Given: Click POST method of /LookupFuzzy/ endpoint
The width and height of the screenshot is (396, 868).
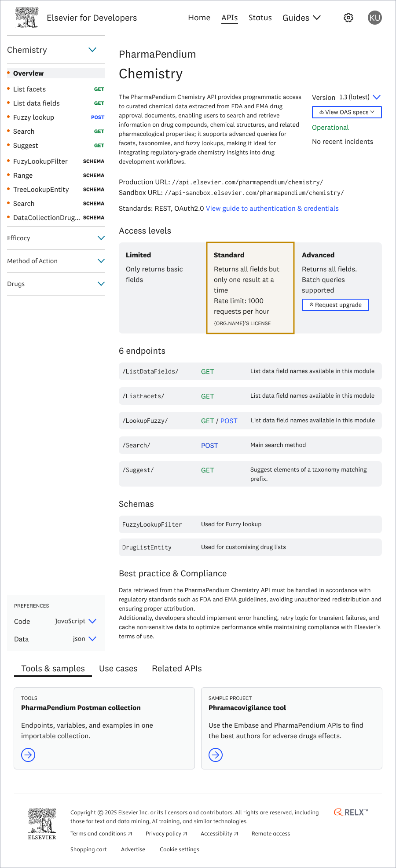Looking at the screenshot, I should [x=229, y=421].
